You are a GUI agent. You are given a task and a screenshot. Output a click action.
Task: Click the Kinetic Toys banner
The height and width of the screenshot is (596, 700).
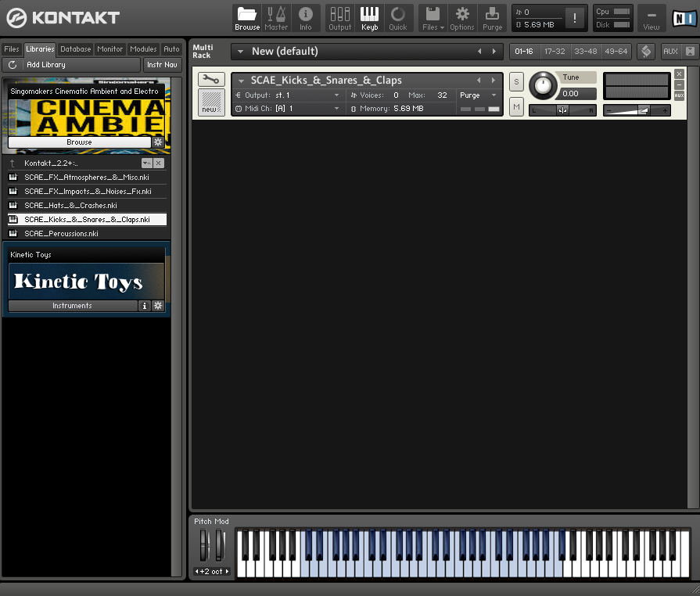(87, 282)
